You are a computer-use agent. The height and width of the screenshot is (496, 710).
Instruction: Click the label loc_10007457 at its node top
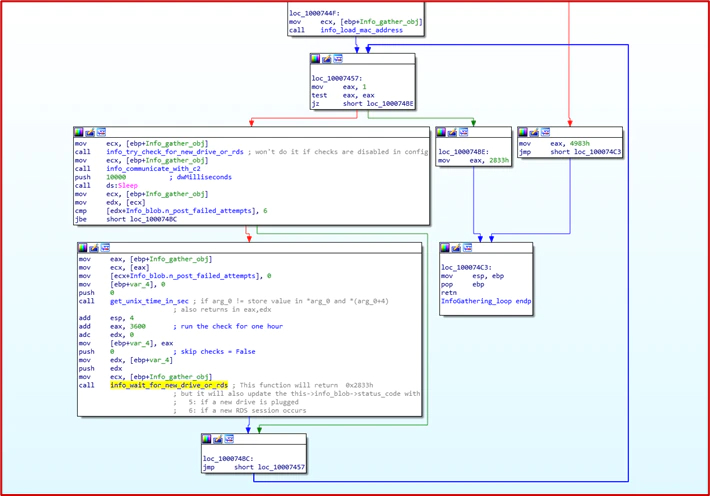[337, 78]
